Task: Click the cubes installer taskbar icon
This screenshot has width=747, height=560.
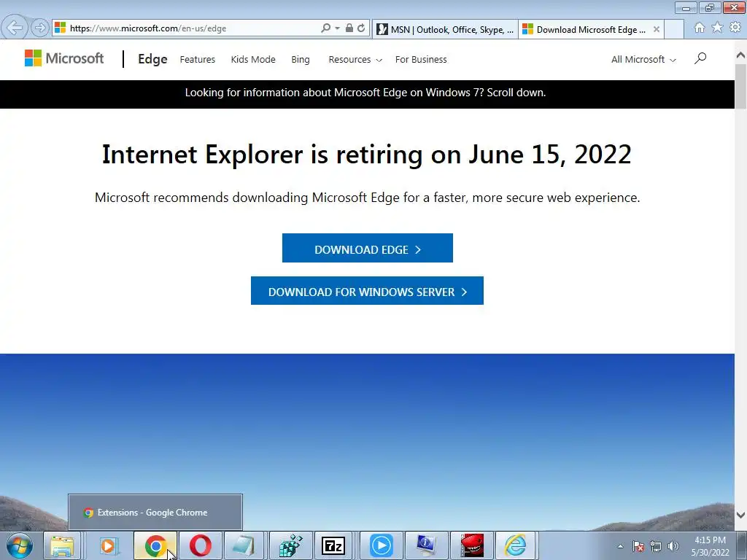Action: [x=290, y=545]
